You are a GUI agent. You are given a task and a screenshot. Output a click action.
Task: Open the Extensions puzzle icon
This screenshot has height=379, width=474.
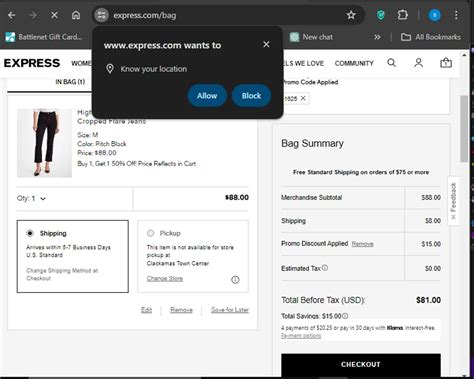[403, 15]
